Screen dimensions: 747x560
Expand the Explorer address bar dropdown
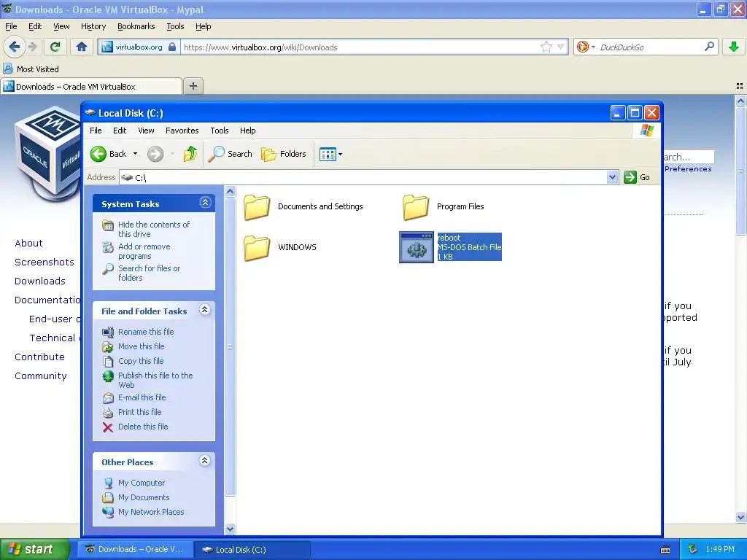pos(612,178)
